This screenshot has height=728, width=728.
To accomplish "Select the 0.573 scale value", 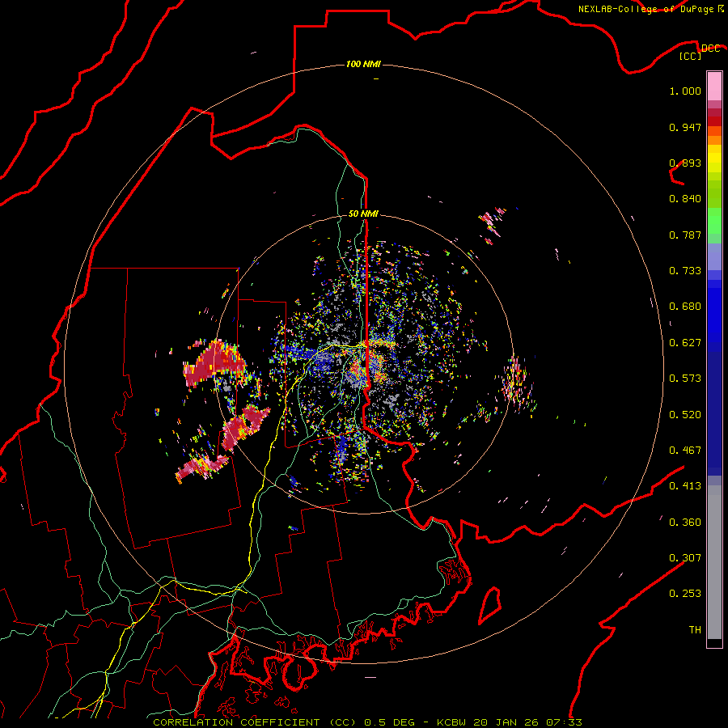I will pyautogui.click(x=685, y=379).
